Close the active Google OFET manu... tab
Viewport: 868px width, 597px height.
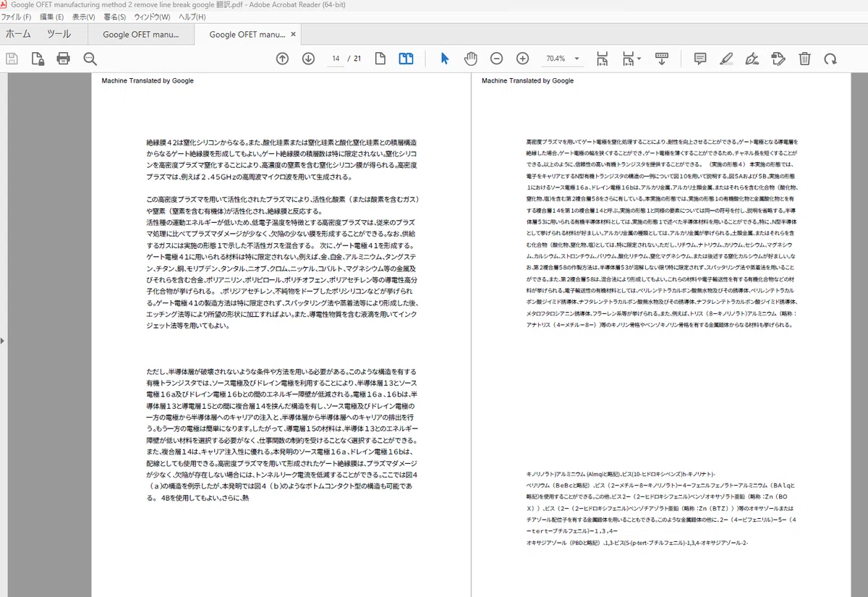[293, 34]
